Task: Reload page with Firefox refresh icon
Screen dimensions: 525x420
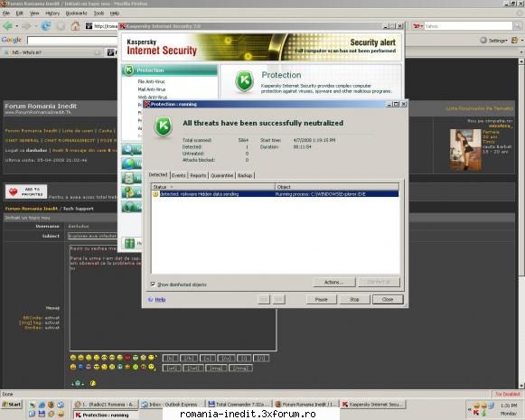Action: [x=46, y=26]
